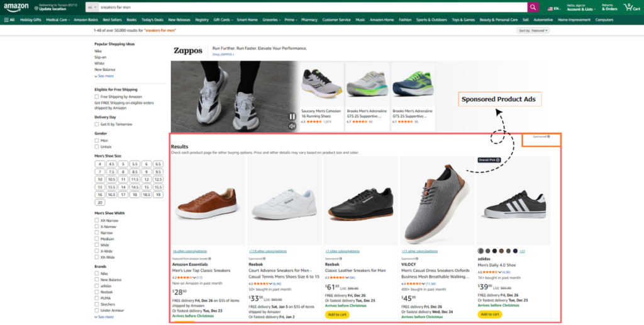
Task: Click Sponsored info icon on Reebok Court Advance
Action: click(264, 259)
